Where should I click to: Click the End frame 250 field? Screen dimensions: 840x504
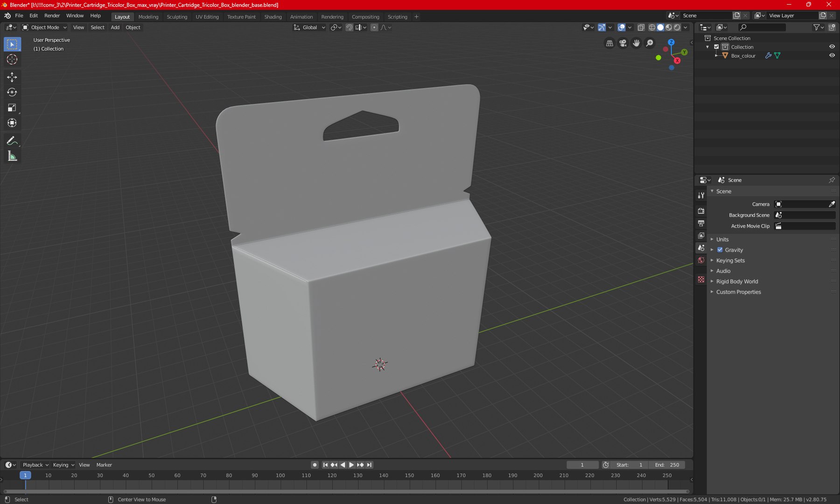(667, 465)
